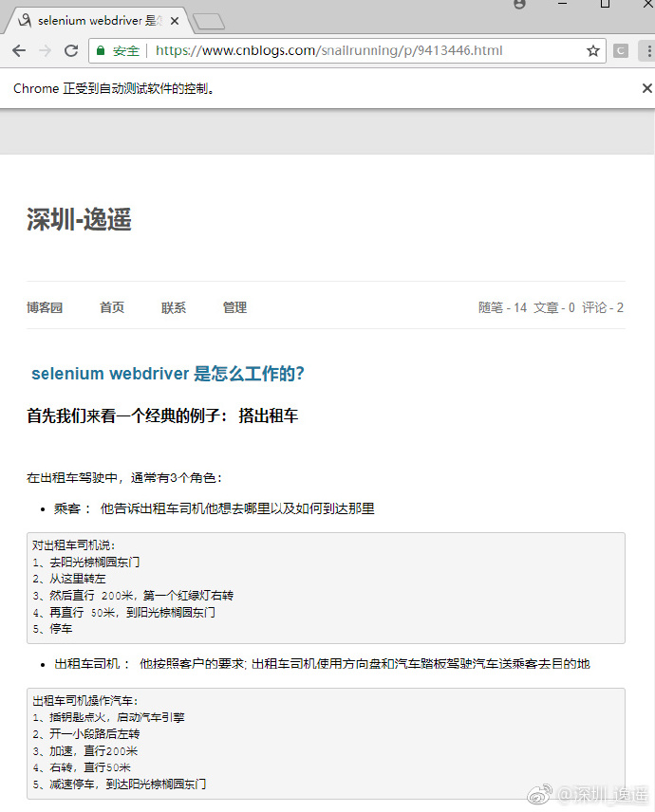Click the green secure lock icon
The image size is (655, 812).
[x=101, y=50]
